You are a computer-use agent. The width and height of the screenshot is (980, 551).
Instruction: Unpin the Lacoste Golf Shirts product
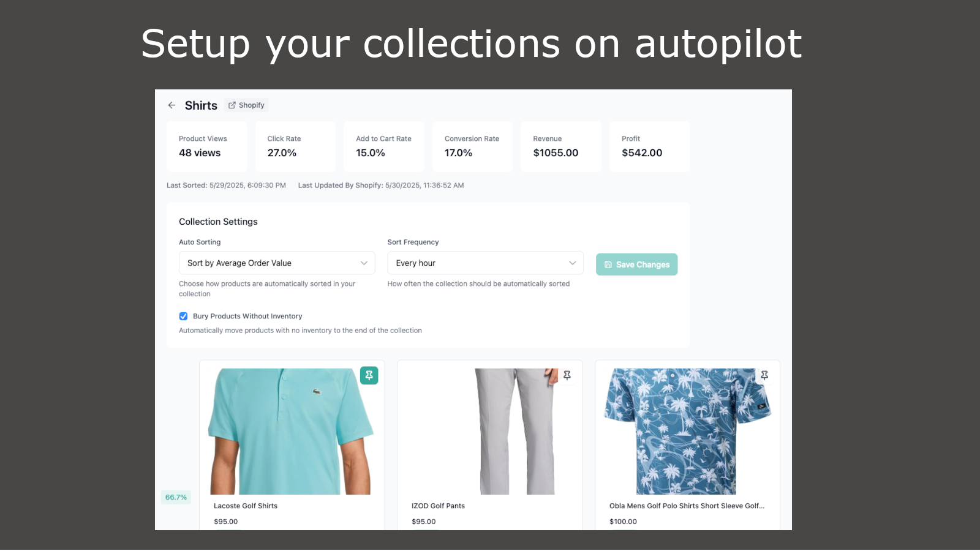point(369,375)
